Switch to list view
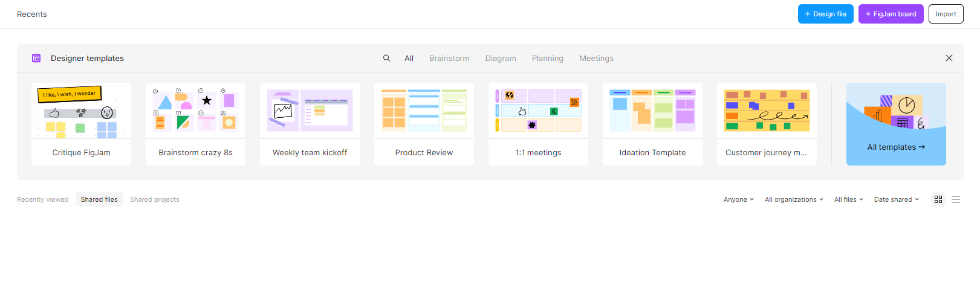This screenshot has height=296, width=980. coord(956,199)
